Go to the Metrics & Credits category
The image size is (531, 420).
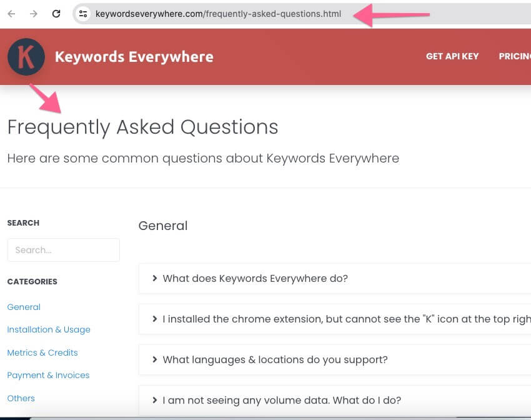(x=42, y=352)
